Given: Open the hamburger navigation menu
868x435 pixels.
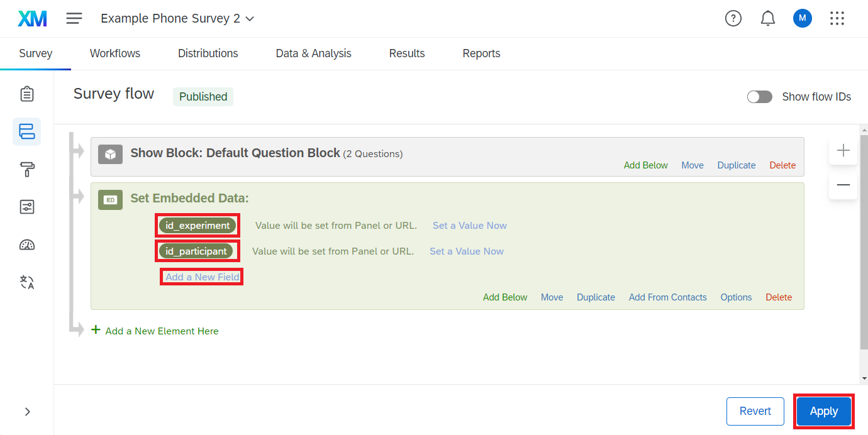Looking at the screenshot, I should click(74, 18).
